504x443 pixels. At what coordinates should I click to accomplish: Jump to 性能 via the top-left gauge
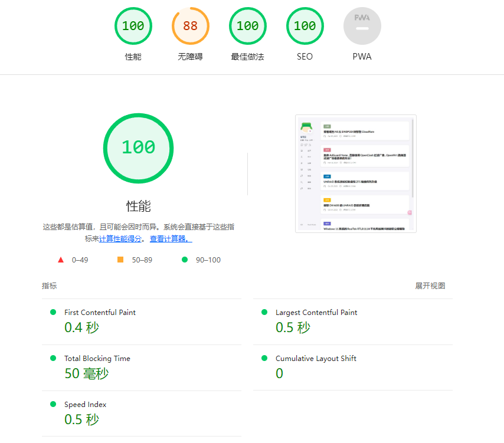tap(133, 26)
